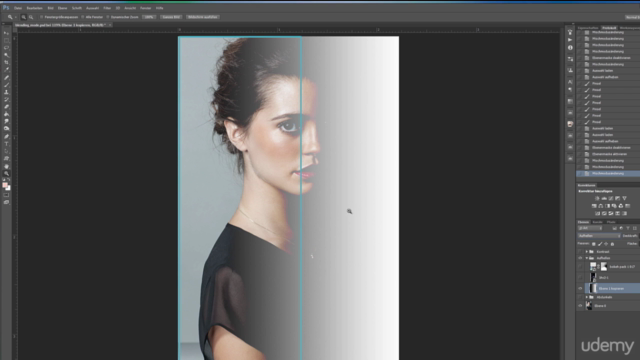Lock all layer attributes padlock icon
The width and height of the screenshot is (640, 360).
click(x=612, y=244)
